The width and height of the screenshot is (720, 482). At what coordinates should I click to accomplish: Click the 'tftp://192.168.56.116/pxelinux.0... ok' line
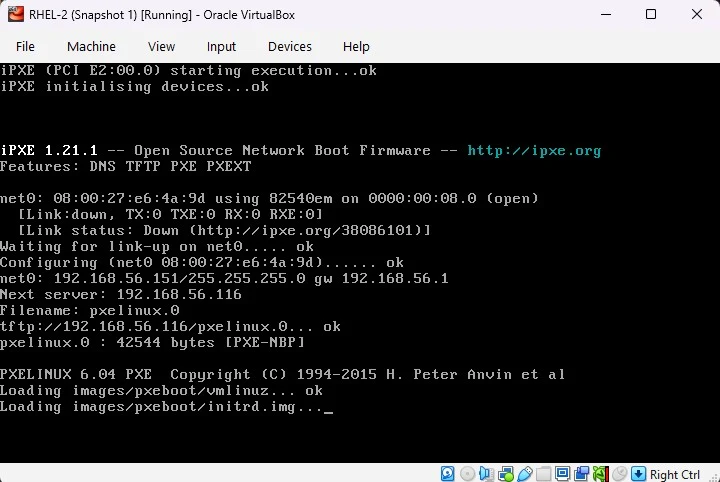point(170,326)
